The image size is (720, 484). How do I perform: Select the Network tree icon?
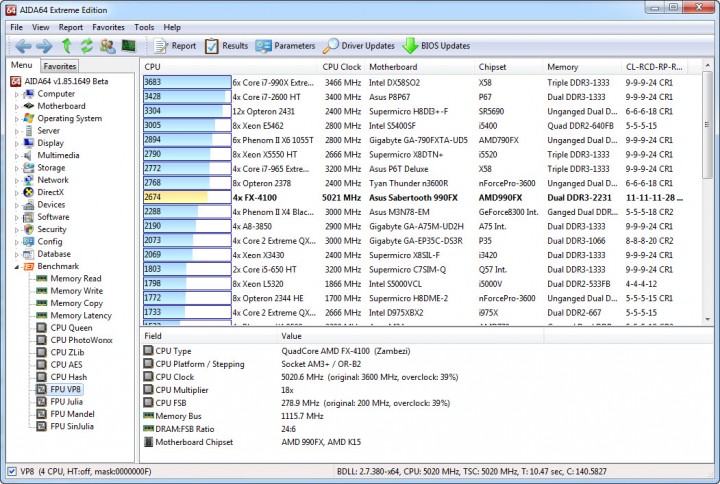[28, 180]
